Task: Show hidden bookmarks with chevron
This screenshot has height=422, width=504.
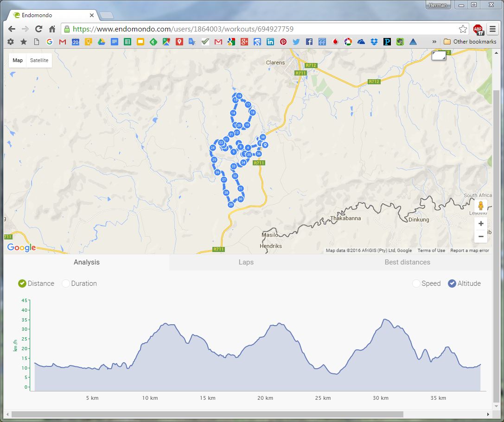Action: 434,42
